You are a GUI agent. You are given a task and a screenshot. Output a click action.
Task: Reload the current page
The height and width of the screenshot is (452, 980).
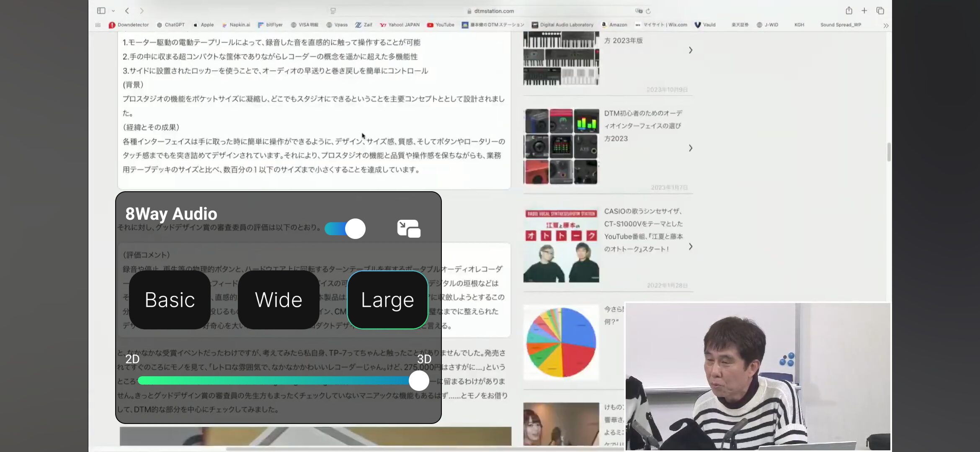(x=648, y=11)
